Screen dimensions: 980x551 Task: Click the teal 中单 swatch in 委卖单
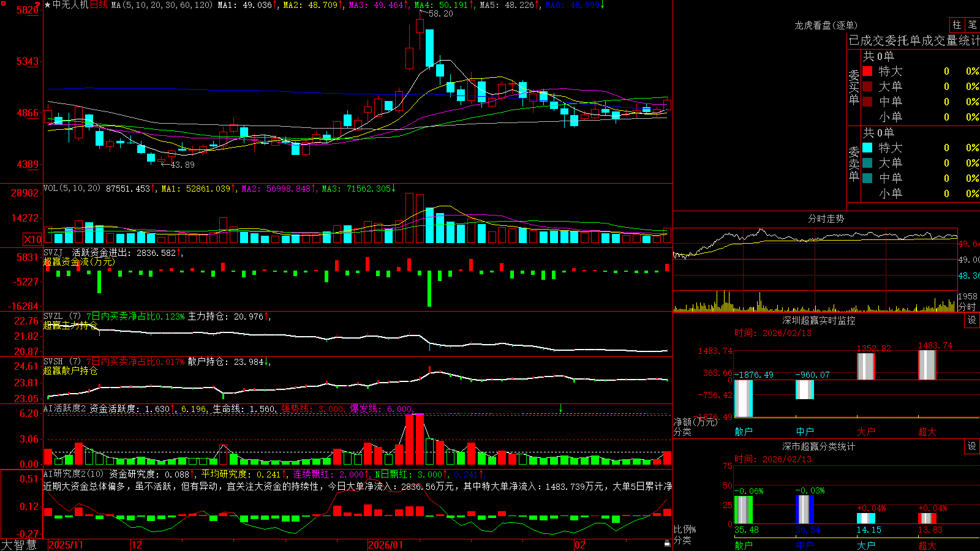click(867, 178)
